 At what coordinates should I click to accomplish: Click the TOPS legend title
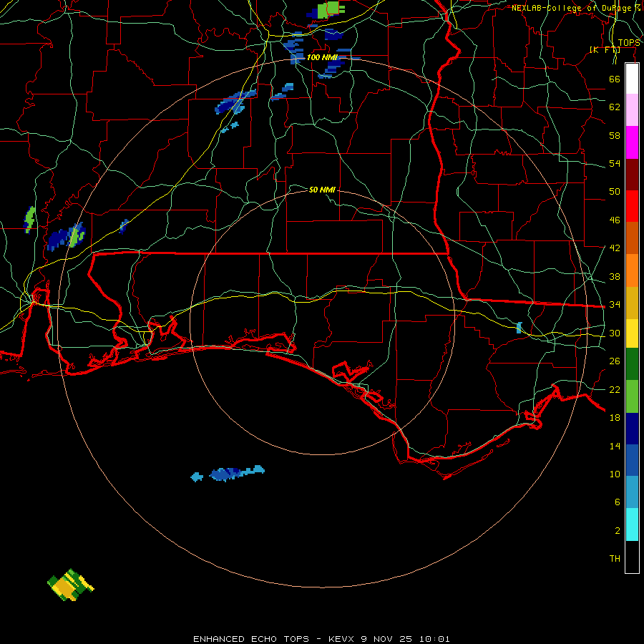click(629, 43)
